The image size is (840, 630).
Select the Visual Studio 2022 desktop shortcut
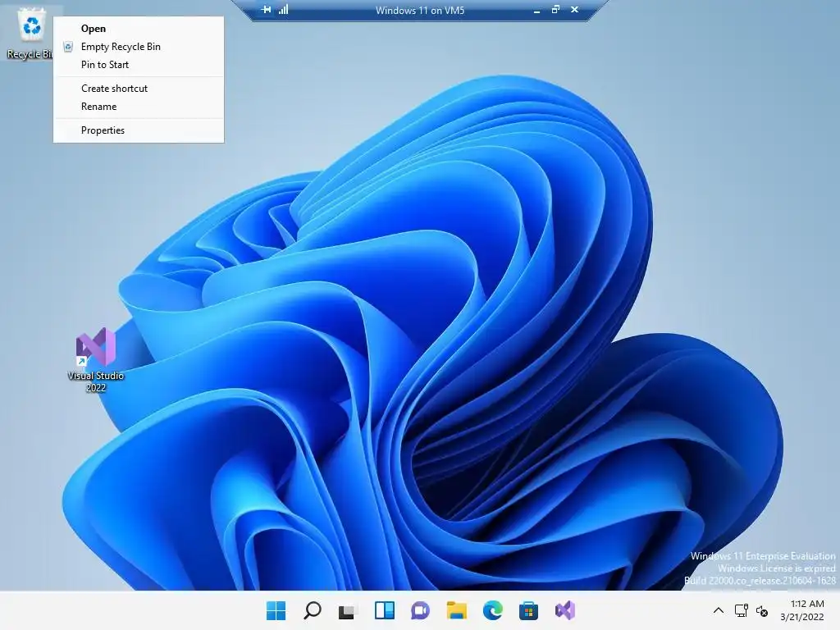tap(96, 360)
